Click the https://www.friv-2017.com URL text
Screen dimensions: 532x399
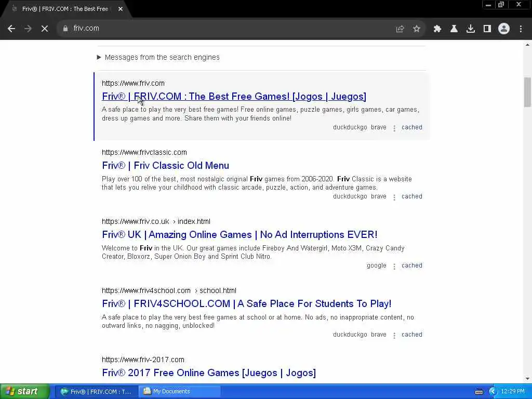point(143,360)
